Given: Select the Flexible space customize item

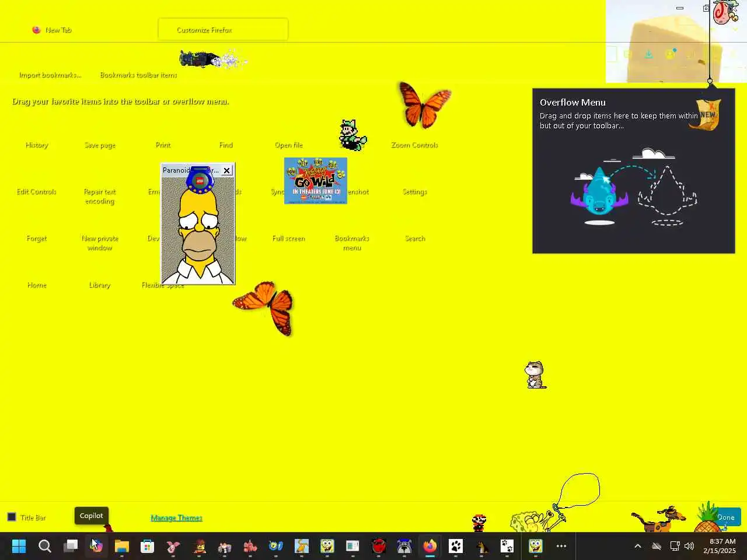Looking at the screenshot, I should pos(163,285).
